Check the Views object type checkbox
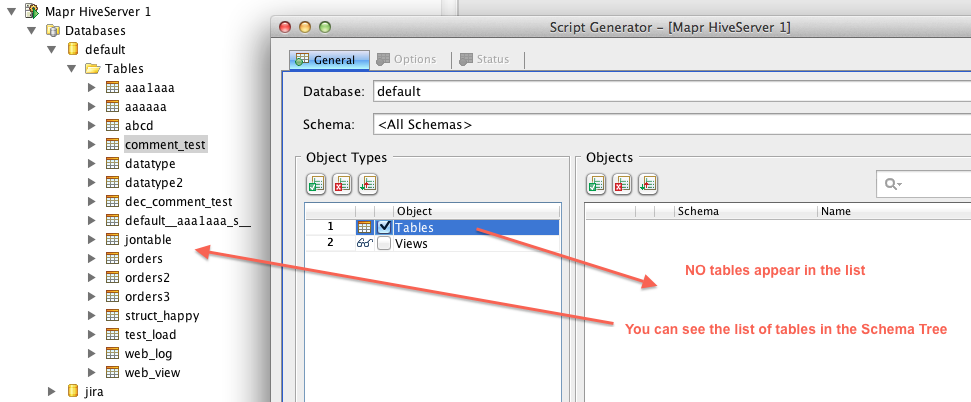Screen dimensions: 971x402 pyautogui.click(x=384, y=243)
